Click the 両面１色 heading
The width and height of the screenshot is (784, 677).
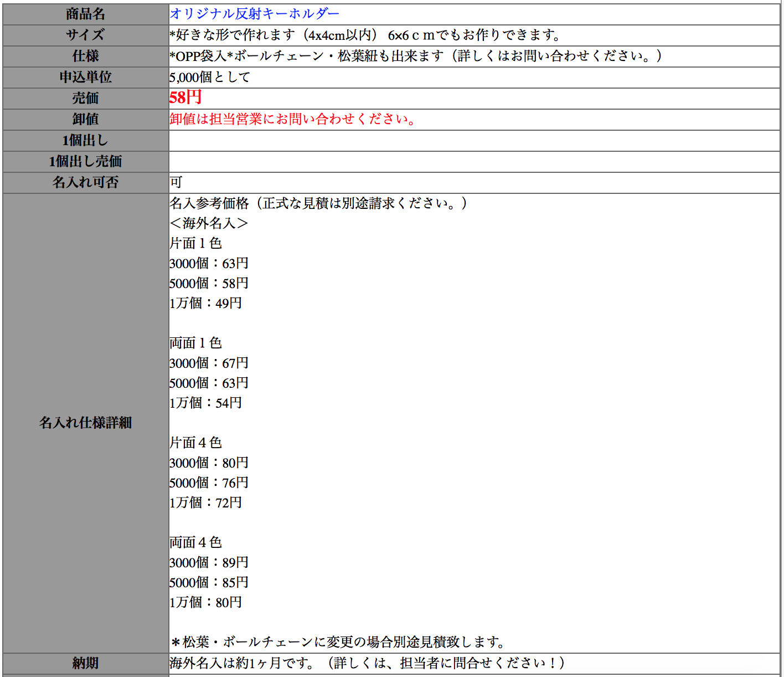195,343
